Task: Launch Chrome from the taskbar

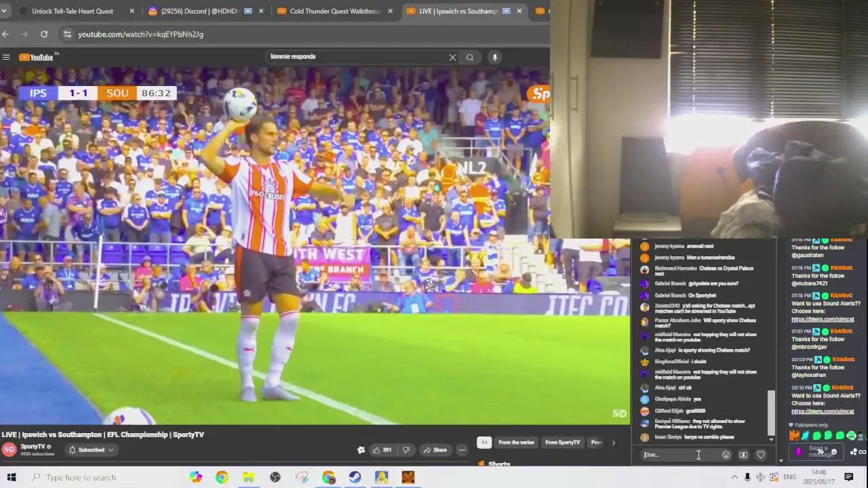Action: [222, 477]
